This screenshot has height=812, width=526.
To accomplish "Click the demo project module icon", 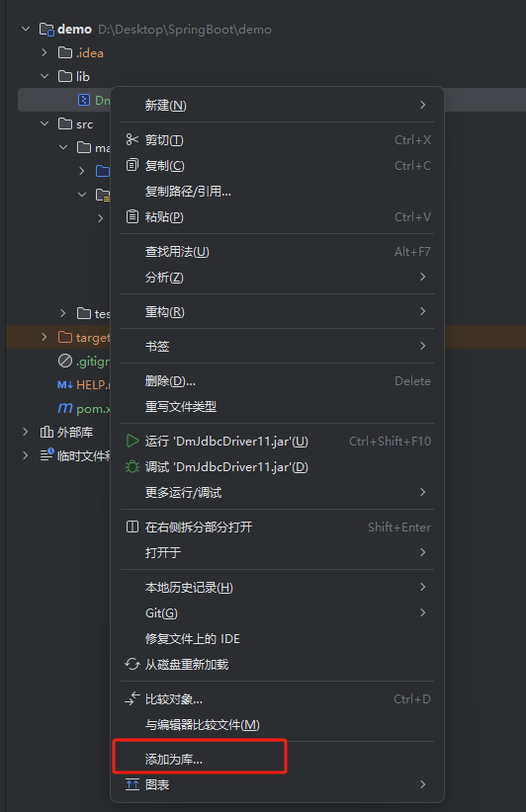I will pos(46,30).
